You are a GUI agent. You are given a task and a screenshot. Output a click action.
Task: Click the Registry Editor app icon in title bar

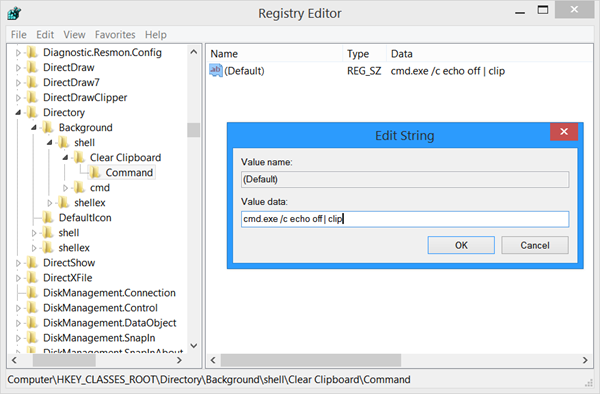pyautogui.click(x=14, y=13)
